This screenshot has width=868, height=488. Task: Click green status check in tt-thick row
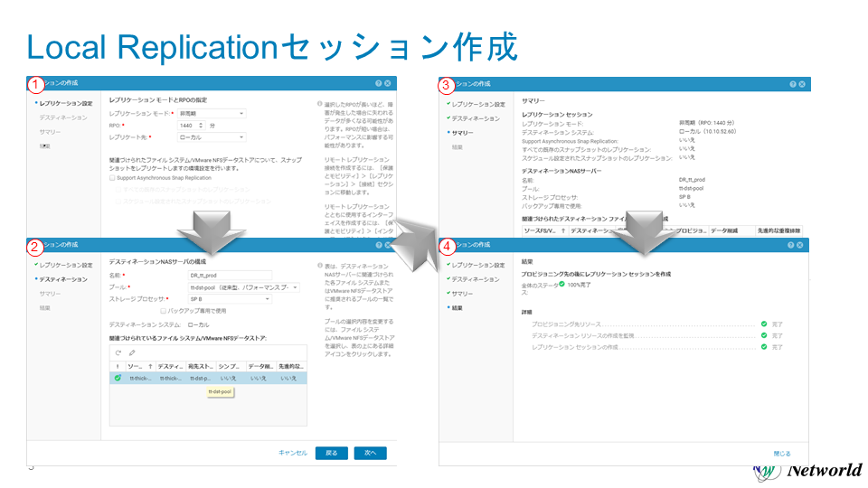pos(118,378)
